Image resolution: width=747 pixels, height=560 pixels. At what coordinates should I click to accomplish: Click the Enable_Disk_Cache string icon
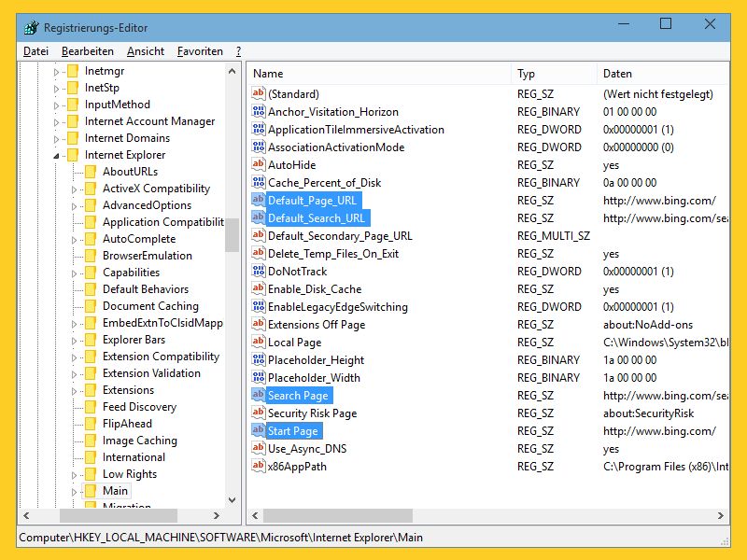pyautogui.click(x=259, y=288)
